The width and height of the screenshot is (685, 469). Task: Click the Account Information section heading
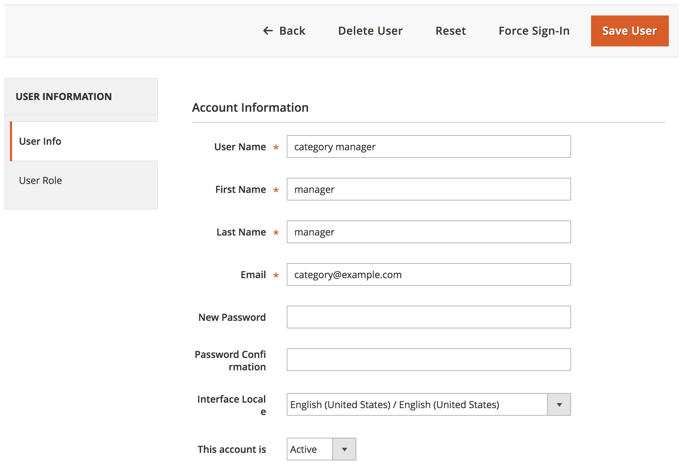coord(250,108)
